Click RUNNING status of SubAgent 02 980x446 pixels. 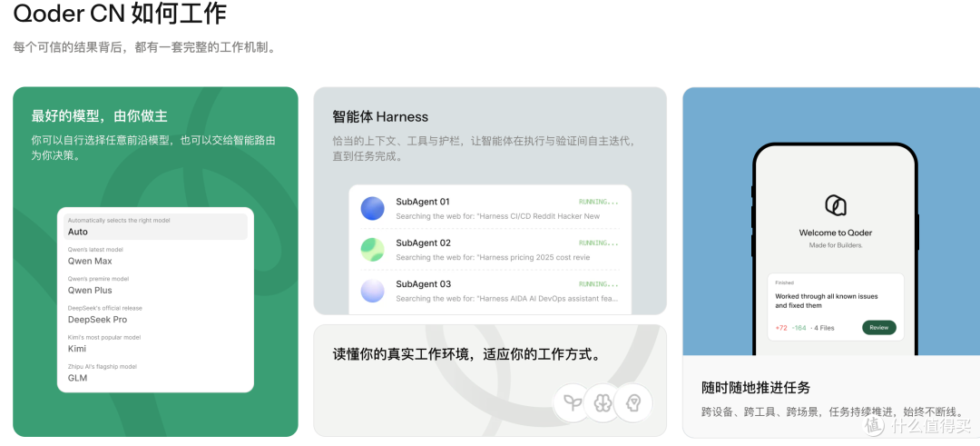pos(599,243)
